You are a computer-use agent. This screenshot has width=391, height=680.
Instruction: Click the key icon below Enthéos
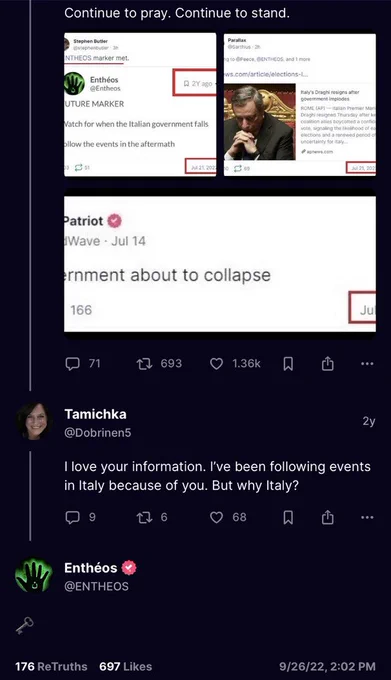pyautogui.click(x=25, y=626)
